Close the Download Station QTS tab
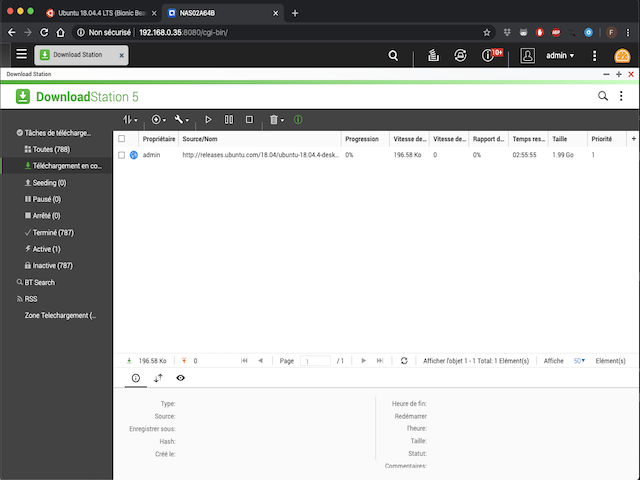 click(121, 56)
